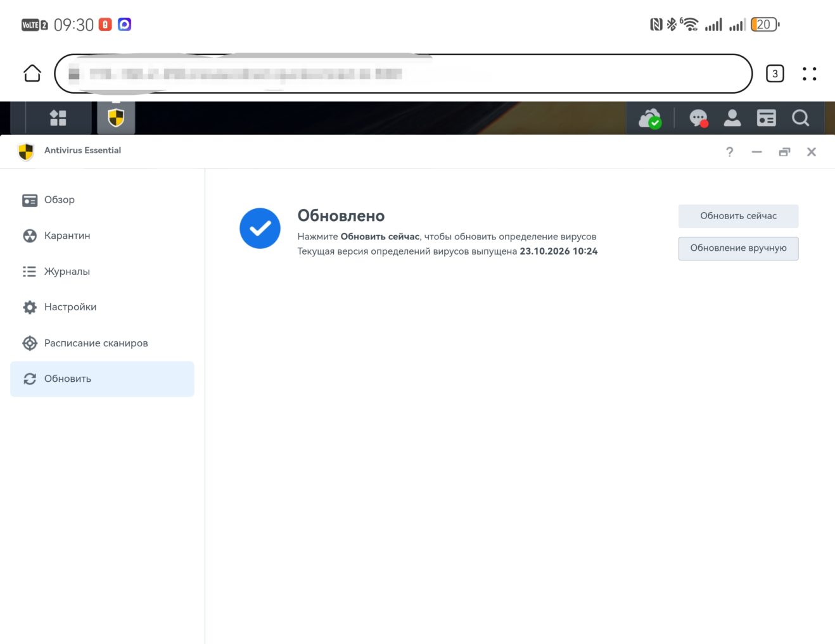Go to the Обзор section
Image resolution: width=835 pixels, height=644 pixels.
[102, 200]
